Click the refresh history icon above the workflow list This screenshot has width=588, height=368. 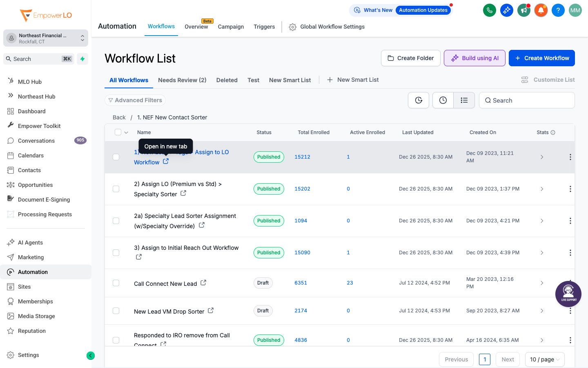click(x=419, y=100)
